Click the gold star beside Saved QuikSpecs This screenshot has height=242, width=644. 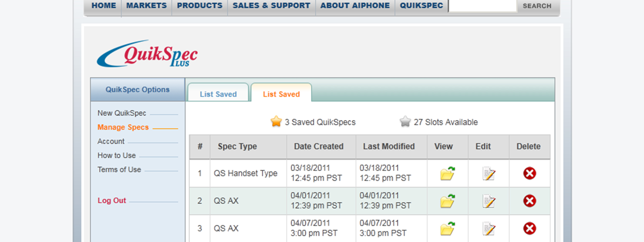[276, 121]
